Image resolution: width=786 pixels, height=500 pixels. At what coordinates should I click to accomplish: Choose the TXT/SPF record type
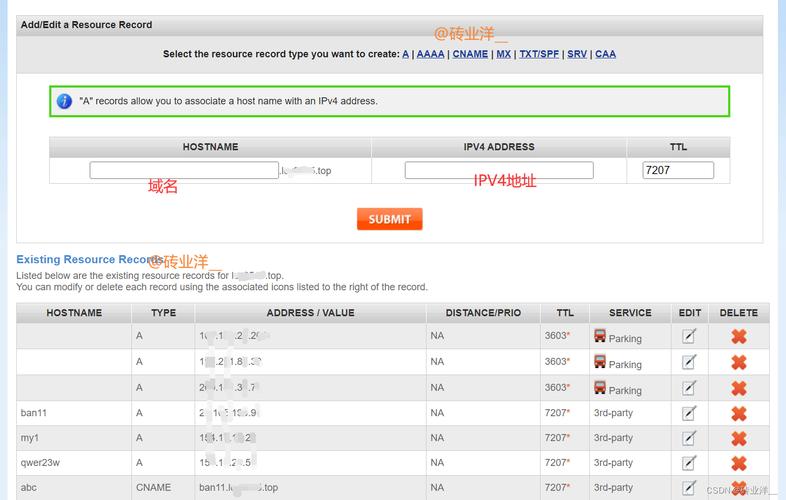(x=539, y=54)
